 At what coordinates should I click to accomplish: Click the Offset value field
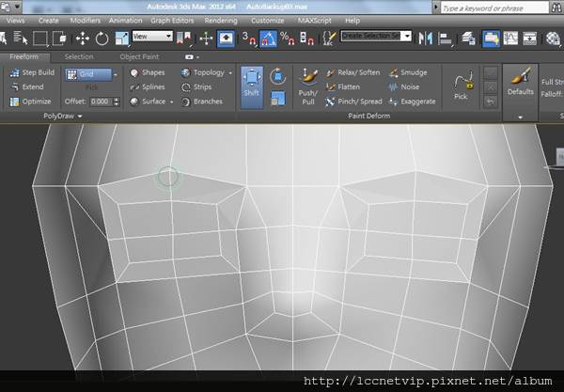(102, 102)
